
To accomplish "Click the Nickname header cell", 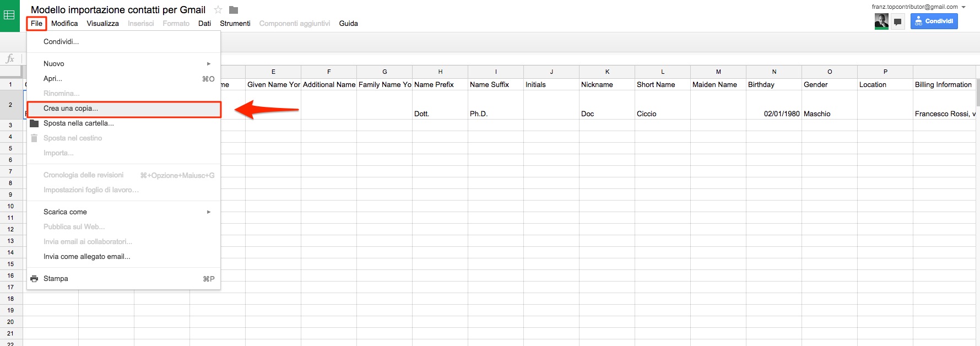I will point(607,84).
